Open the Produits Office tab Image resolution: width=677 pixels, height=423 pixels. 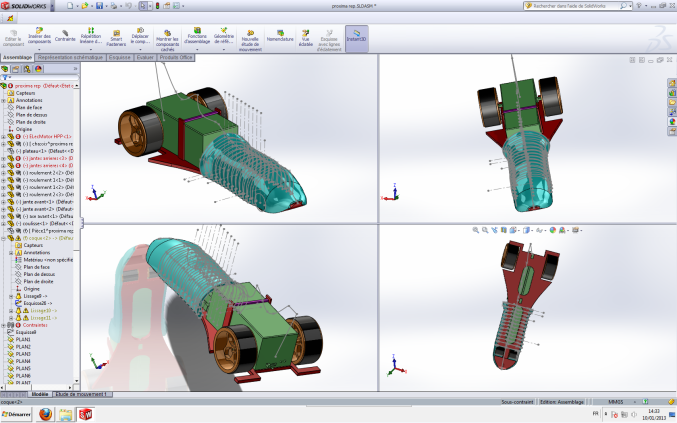click(x=176, y=57)
